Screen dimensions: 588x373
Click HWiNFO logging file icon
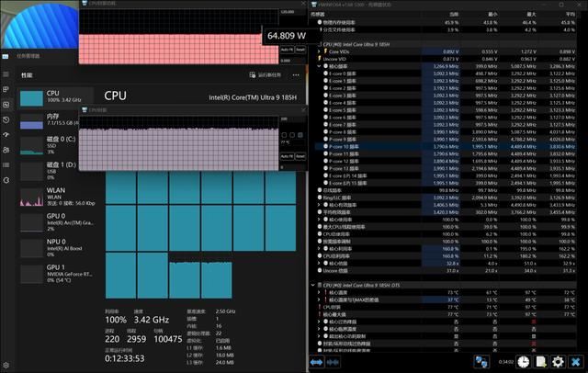click(x=541, y=362)
